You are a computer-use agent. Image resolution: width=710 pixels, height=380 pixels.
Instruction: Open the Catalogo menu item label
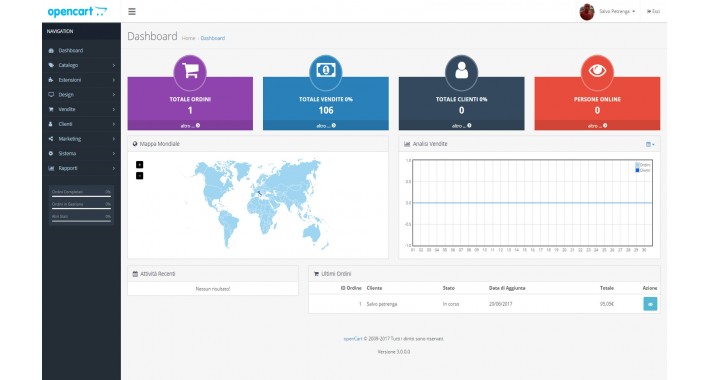click(x=68, y=65)
